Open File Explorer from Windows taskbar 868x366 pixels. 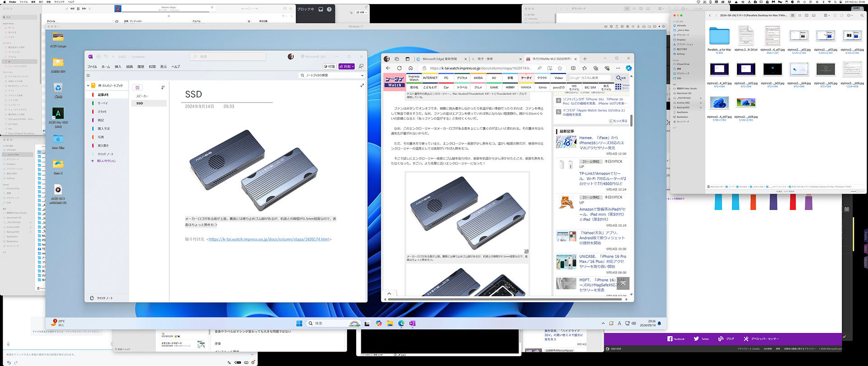click(390, 324)
